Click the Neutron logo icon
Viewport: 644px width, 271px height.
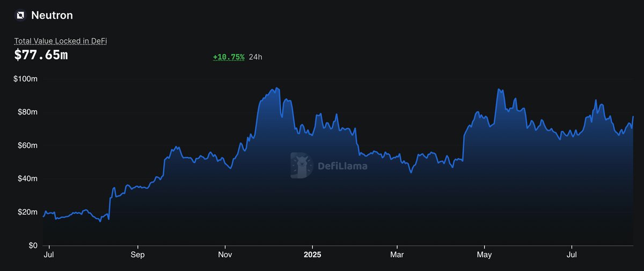click(x=20, y=16)
